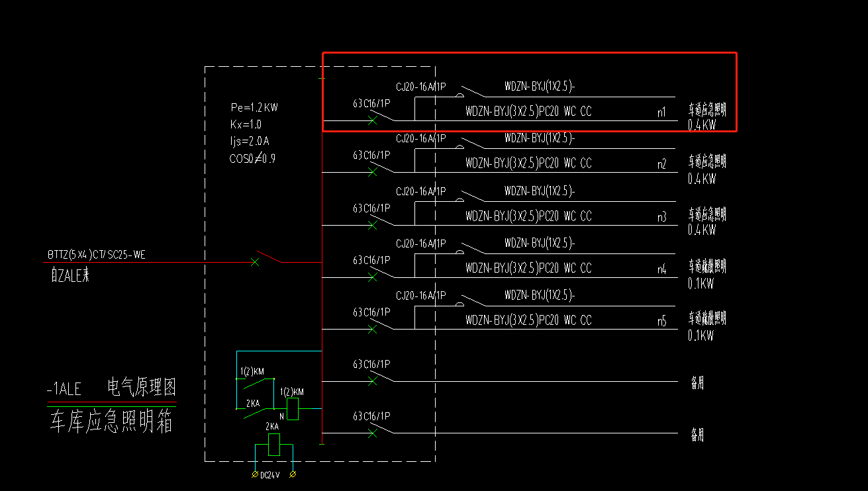This screenshot has width=868, height=491.
Task: Click the 2KA label above the relay coil
Action: (272, 427)
